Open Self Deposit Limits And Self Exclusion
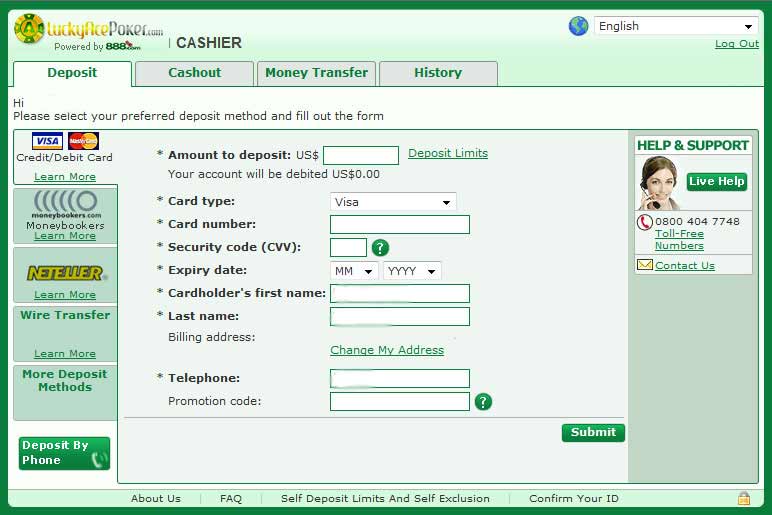Image resolution: width=772 pixels, height=515 pixels. (x=385, y=498)
